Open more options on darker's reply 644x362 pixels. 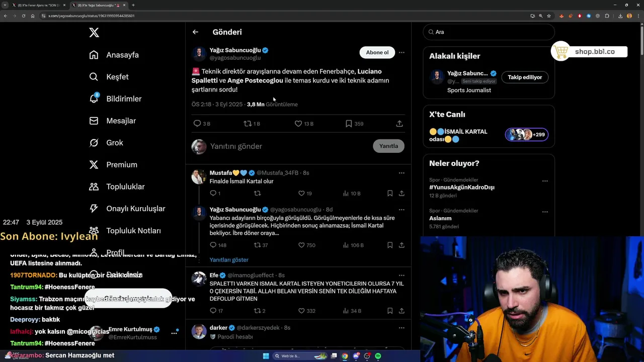(x=401, y=328)
